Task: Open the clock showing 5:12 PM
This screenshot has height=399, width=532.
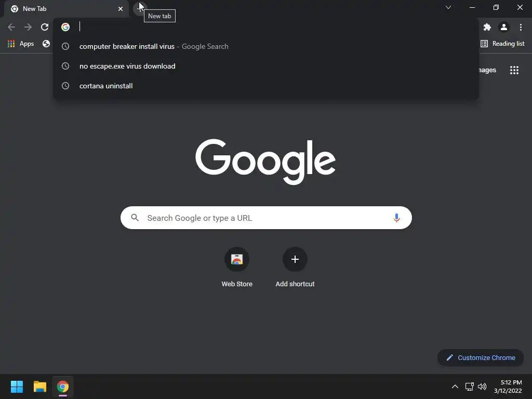Action: [x=508, y=387]
